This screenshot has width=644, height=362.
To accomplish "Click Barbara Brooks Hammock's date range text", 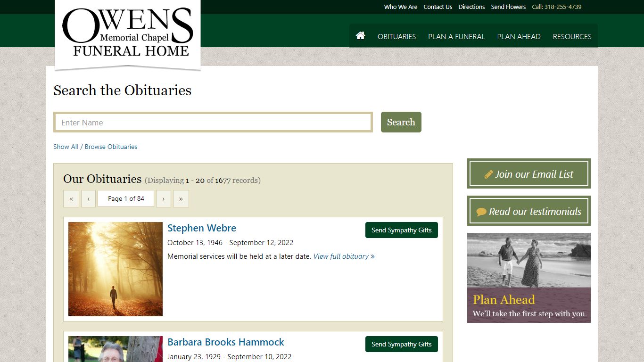I will [230, 357].
